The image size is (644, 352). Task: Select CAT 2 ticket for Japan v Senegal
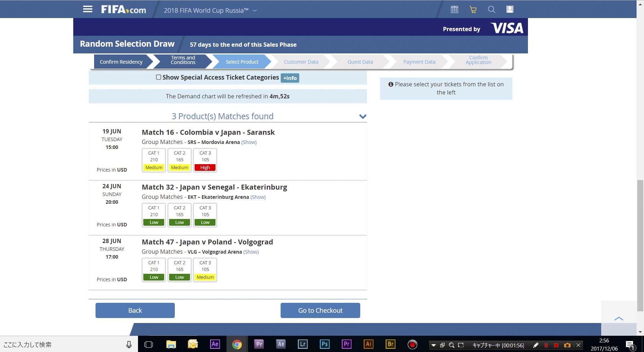tap(180, 215)
